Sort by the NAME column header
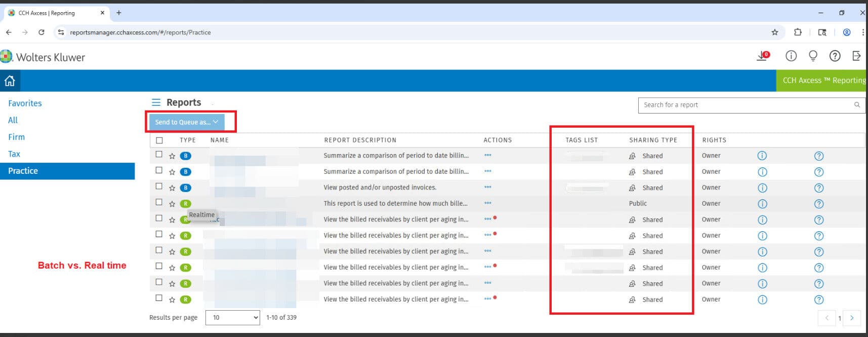 click(x=219, y=140)
